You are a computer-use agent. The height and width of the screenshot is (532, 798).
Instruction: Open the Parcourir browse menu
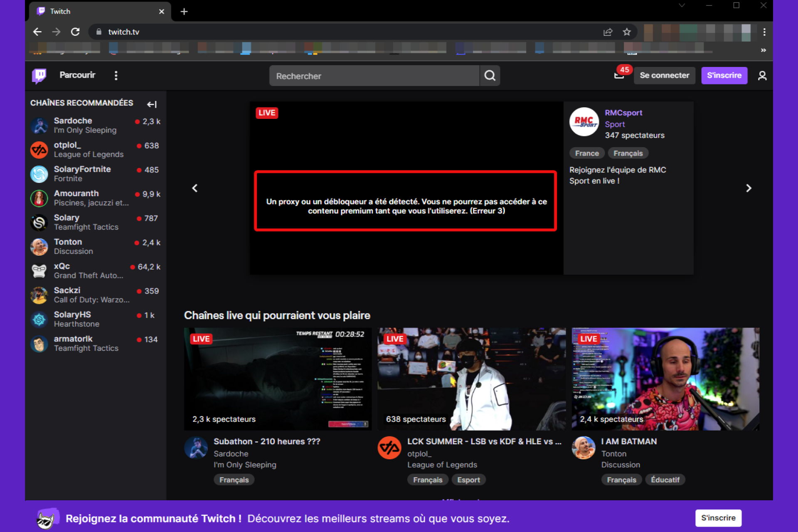pos(77,75)
